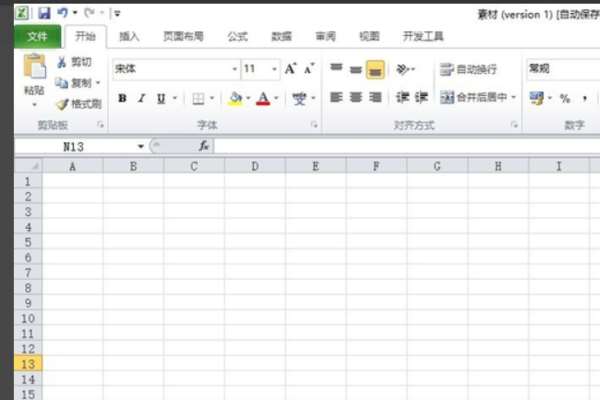Screen dimensions: 600x400
Task: Switch to the 审阅 (Review) tab
Action: 326,36
